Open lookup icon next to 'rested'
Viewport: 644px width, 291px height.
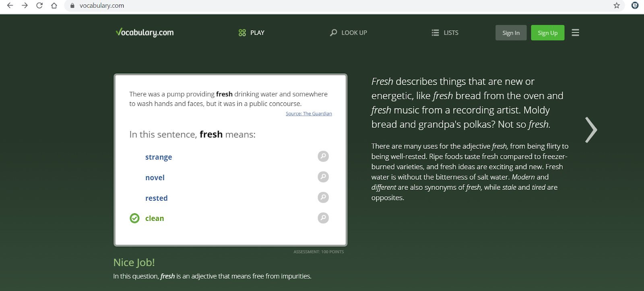click(323, 197)
